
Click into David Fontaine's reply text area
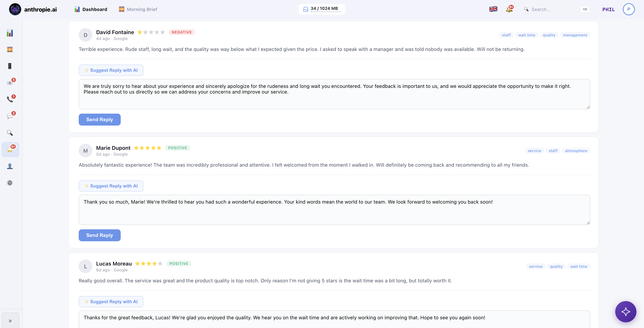click(x=334, y=94)
